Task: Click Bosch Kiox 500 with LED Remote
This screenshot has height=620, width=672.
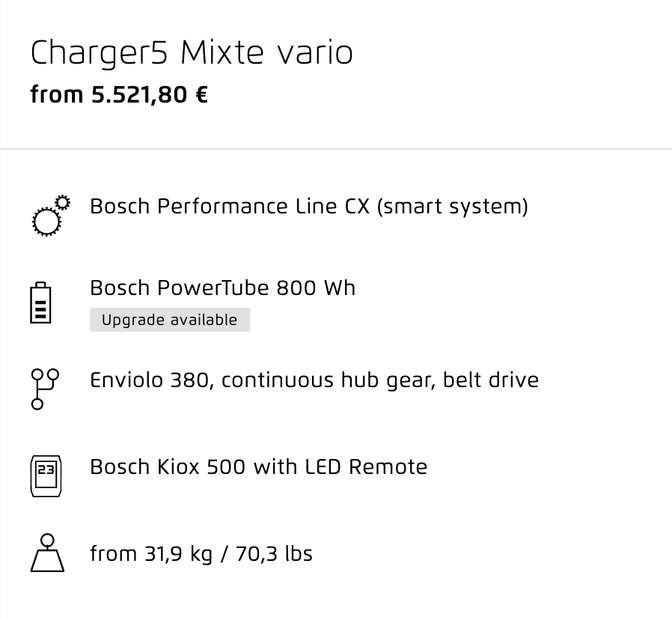Action: [259, 467]
